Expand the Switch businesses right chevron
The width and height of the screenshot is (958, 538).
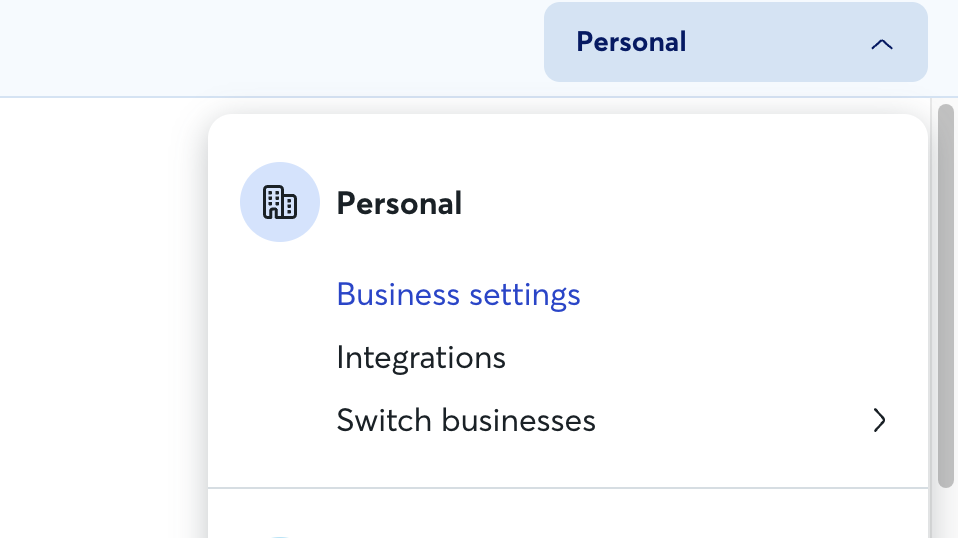[879, 420]
